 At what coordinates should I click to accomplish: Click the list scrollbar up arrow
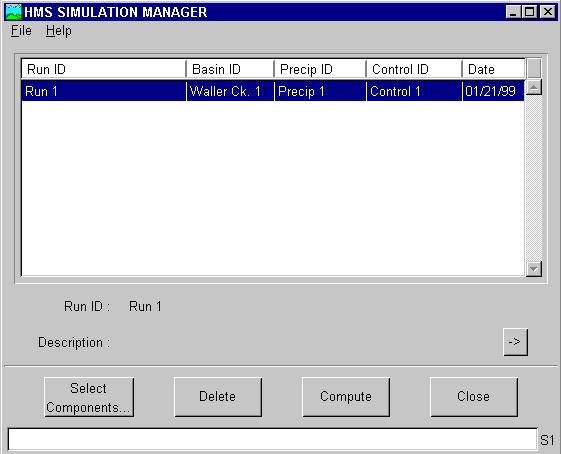(533, 87)
